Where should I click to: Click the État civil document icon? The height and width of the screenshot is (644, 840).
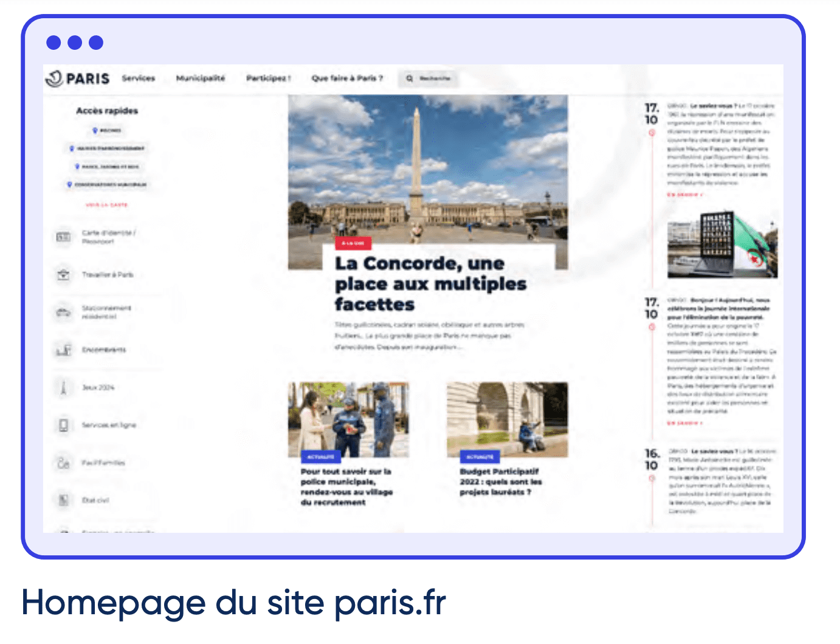click(63, 501)
